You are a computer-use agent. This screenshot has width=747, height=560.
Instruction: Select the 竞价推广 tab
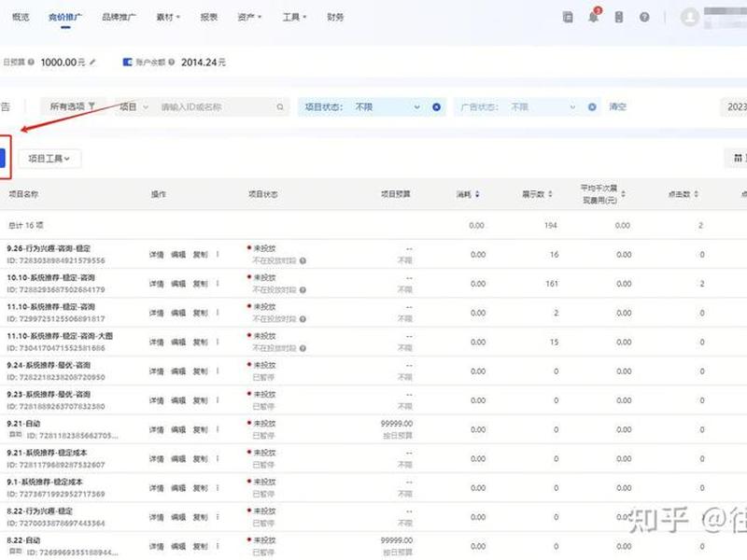point(65,17)
